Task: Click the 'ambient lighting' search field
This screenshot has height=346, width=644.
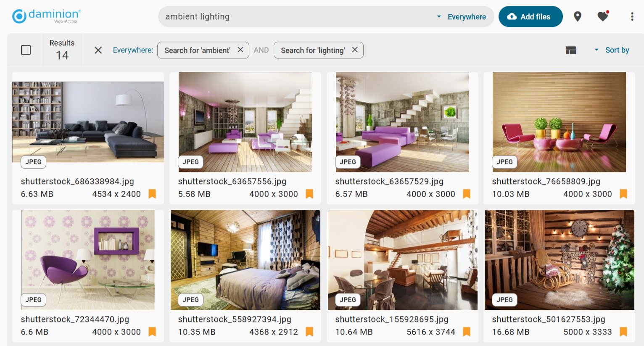Action: 294,16
